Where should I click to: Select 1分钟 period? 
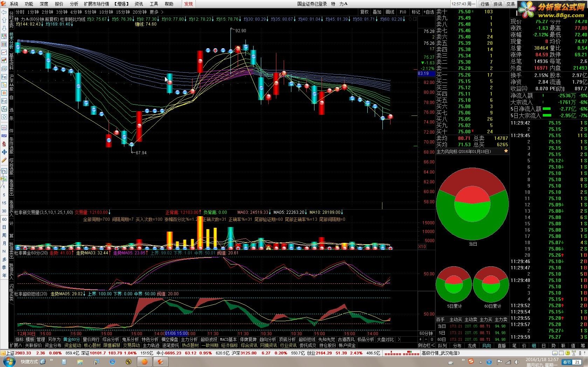pos(33,12)
